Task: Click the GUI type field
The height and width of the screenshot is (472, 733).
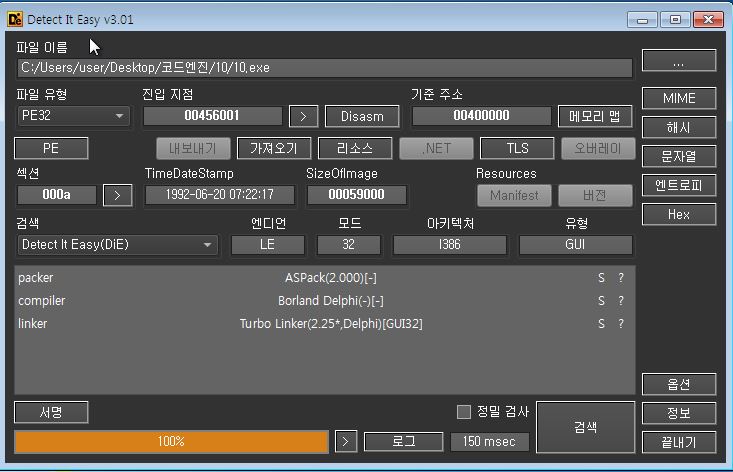Action: tap(575, 245)
